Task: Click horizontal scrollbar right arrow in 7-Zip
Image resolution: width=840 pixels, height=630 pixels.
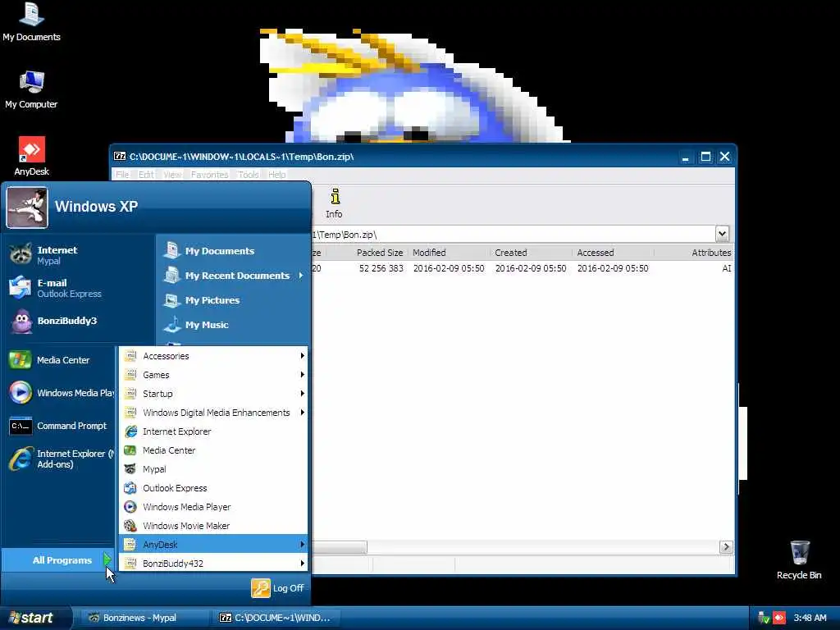Action: (x=726, y=546)
